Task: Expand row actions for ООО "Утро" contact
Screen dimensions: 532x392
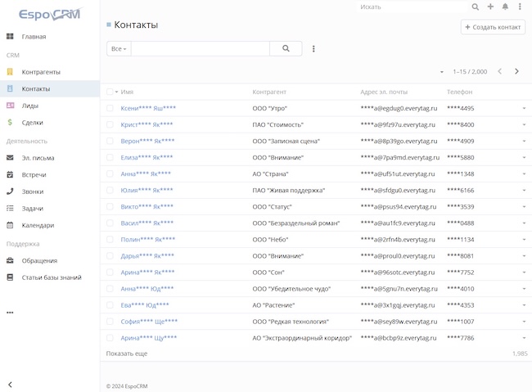Action: point(524,109)
